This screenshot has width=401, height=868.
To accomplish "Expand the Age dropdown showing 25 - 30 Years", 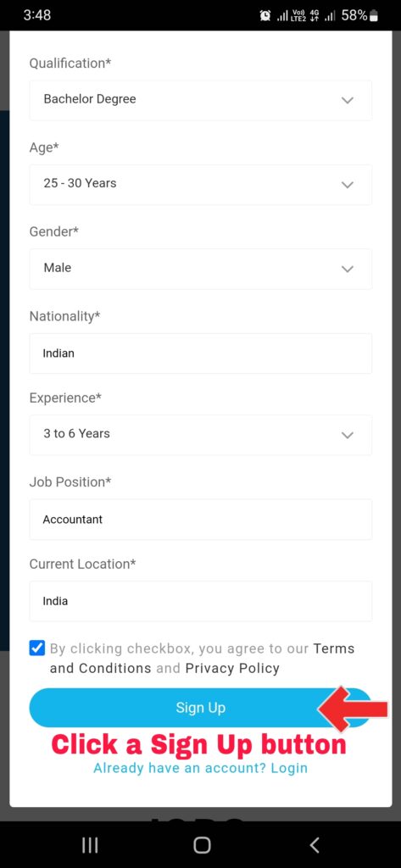I will point(200,184).
